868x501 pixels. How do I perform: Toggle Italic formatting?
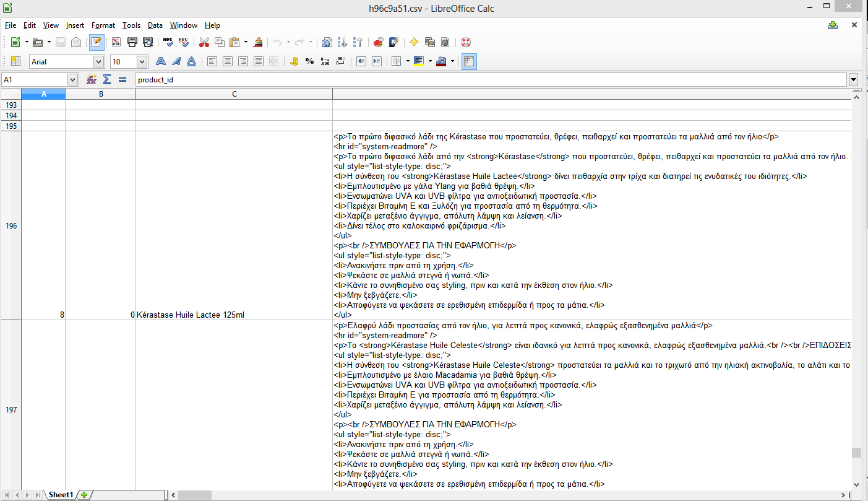coord(176,61)
